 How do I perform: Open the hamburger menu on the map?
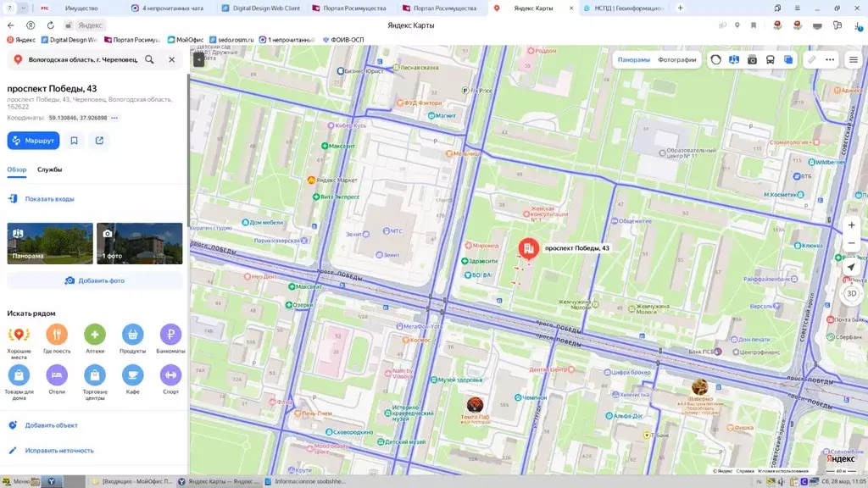click(x=853, y=60)
